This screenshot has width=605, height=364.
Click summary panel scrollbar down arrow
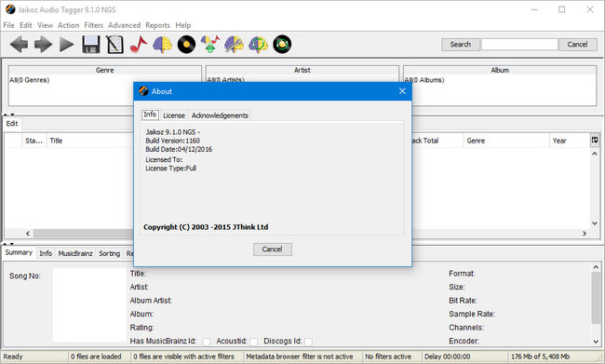[x=596, y=342]
